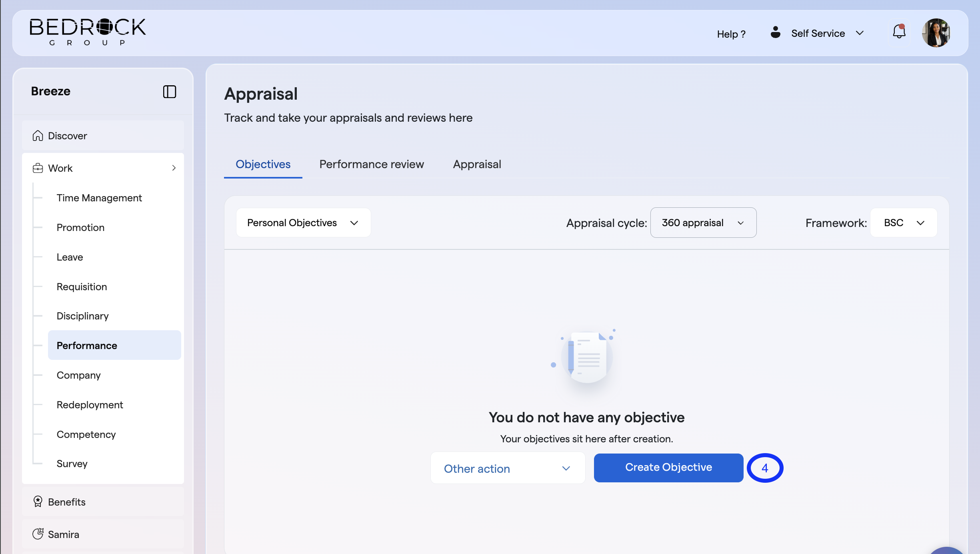Open the Samira menu item
Screen dimensions: 980x554
103,534
